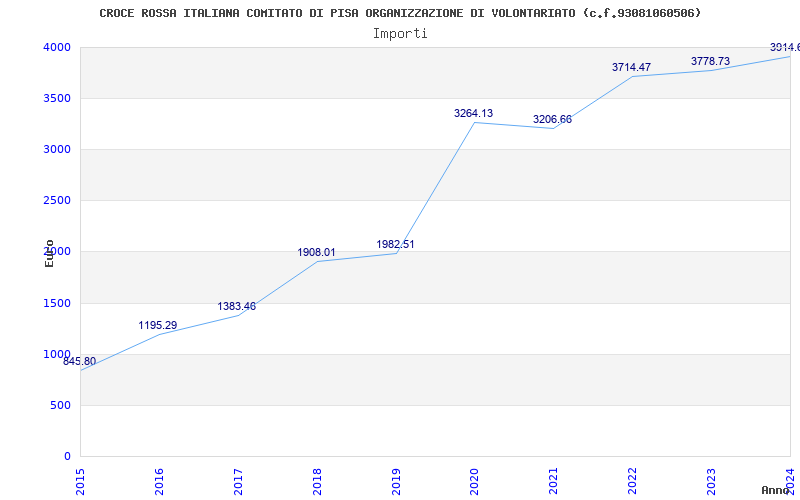Click the 0 y-axis tick label
The height and width of the screenshot is (500, 800).
point(67,457)
